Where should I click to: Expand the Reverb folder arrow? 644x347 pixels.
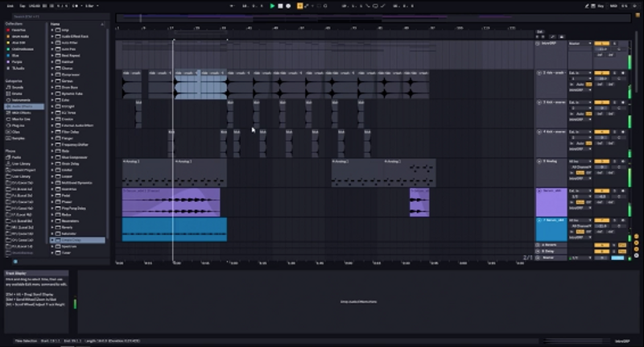pyautogui.click(x=52, y=227)
